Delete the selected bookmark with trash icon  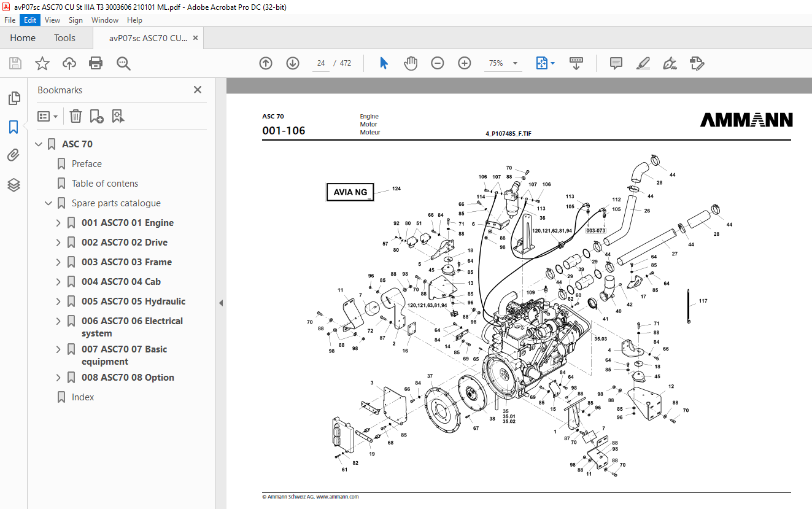tap(75, 116)
